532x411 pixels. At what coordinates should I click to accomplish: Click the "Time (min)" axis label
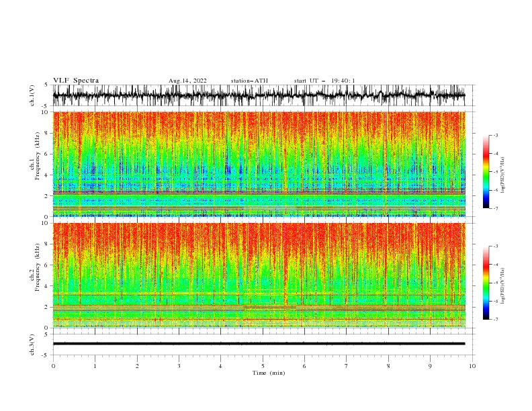(x=269, y=373)
